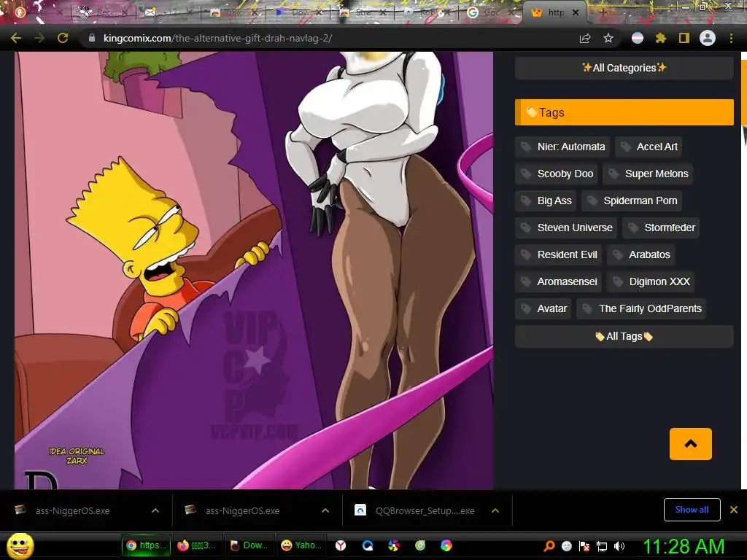747x560 pixels.
Task: Open the All Tags button
Action: pyautogui.click(x=624, y=337)
